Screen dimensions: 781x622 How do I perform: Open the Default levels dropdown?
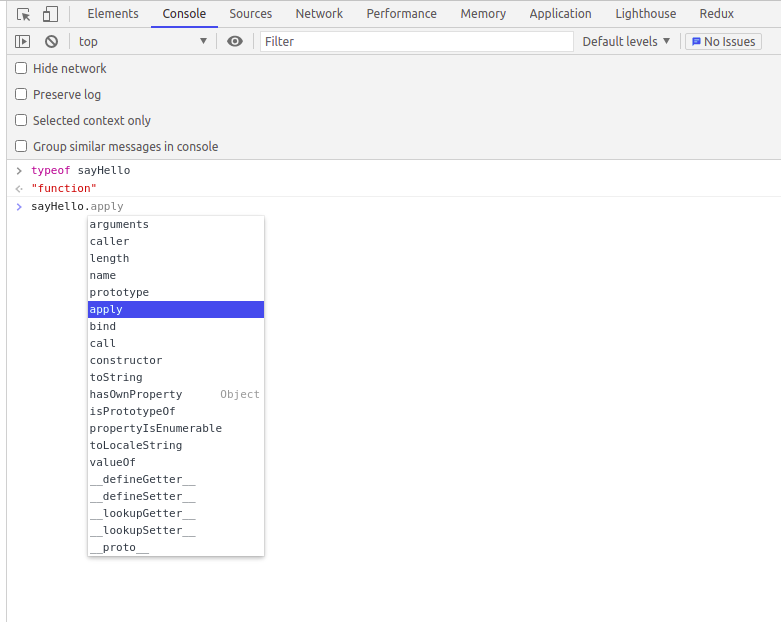pos(626,41)
